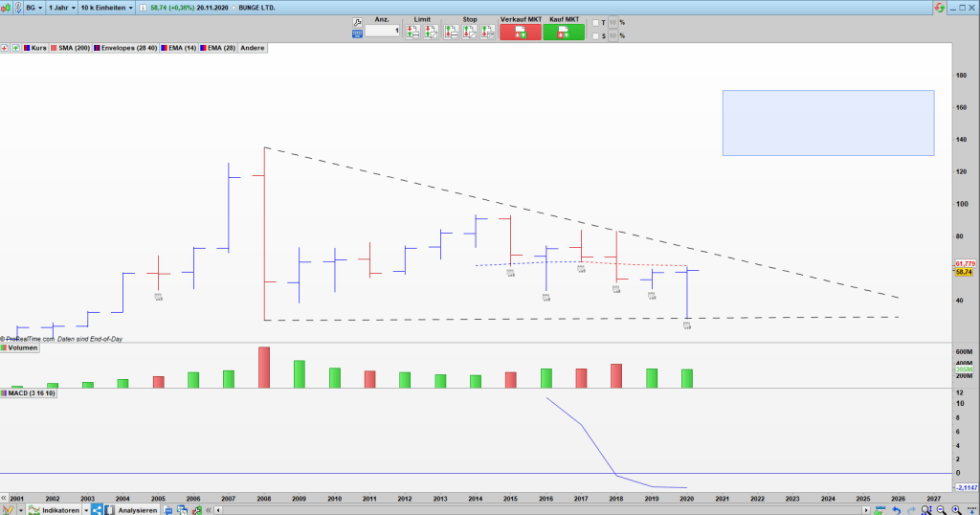Enable the T percent checkbox
This screenshot has width=980, height=515.
click(594, 22)
